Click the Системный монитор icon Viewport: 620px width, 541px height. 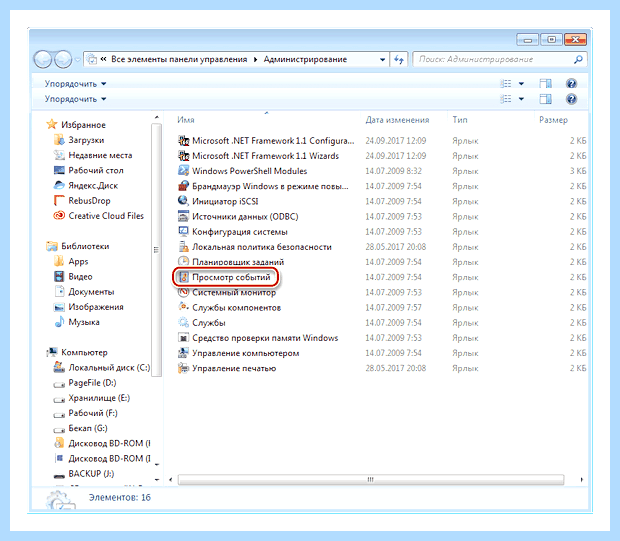183,293
